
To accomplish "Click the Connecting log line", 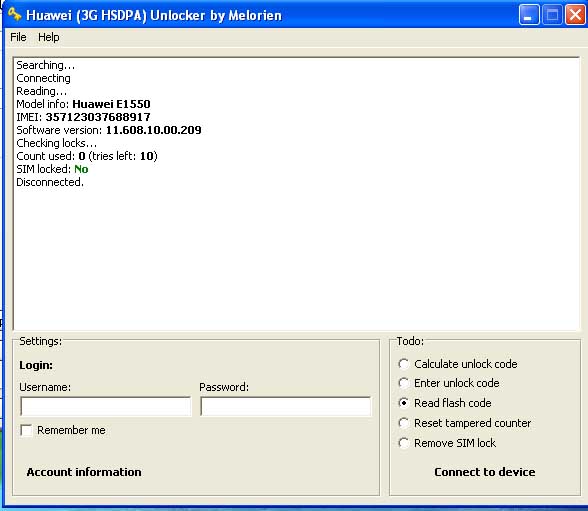I will pyautogui.click(x=44, y=78).
